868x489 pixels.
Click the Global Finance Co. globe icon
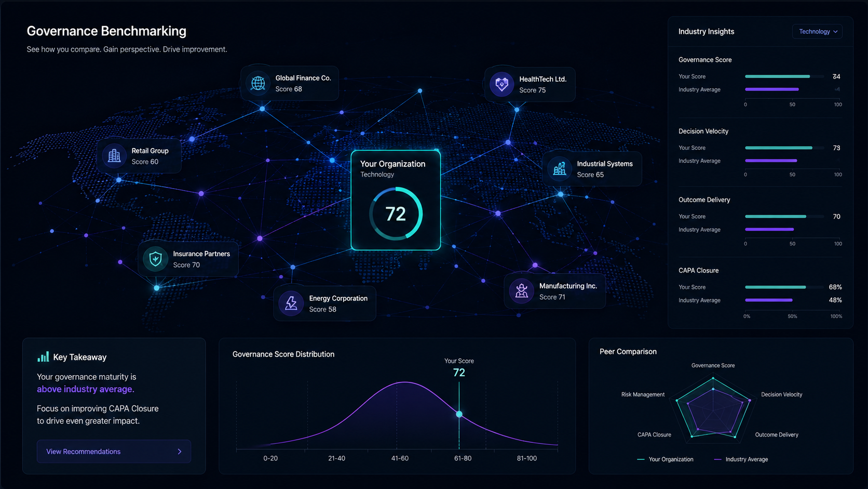pyautogui.click(x=258, y=83)
